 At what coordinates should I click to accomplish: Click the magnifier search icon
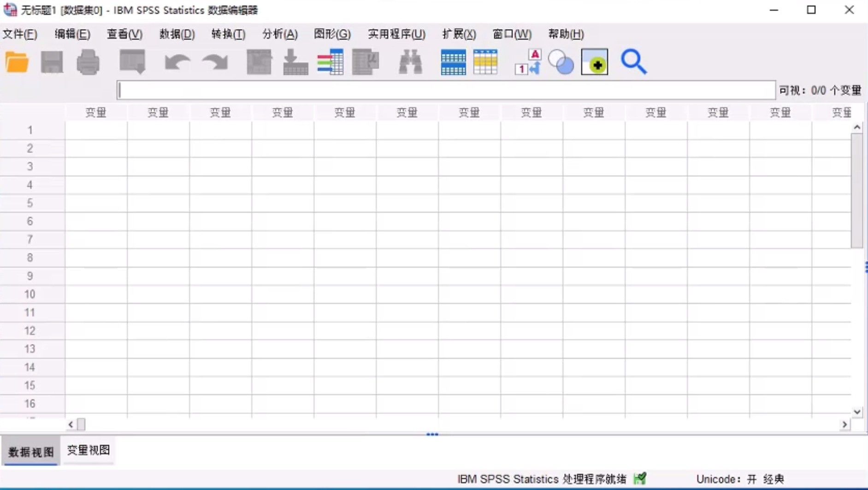pos(633,62)
